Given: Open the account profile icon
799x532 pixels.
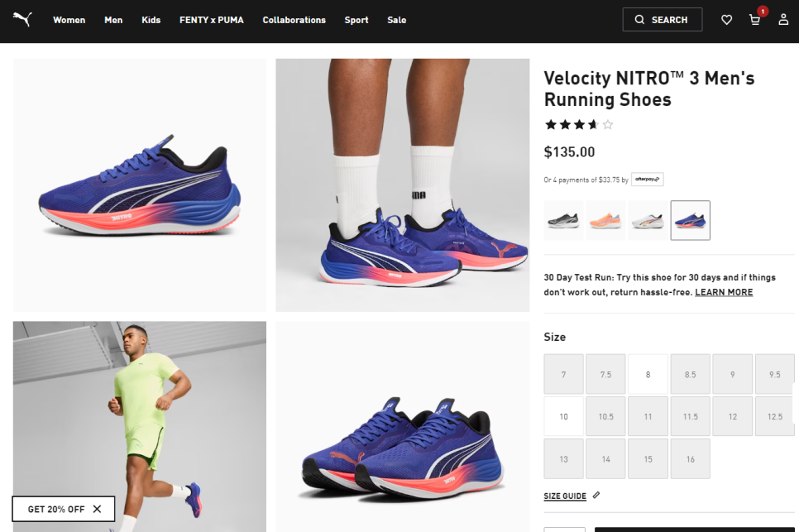Looking at the screenshot, I should pos(783,20).
